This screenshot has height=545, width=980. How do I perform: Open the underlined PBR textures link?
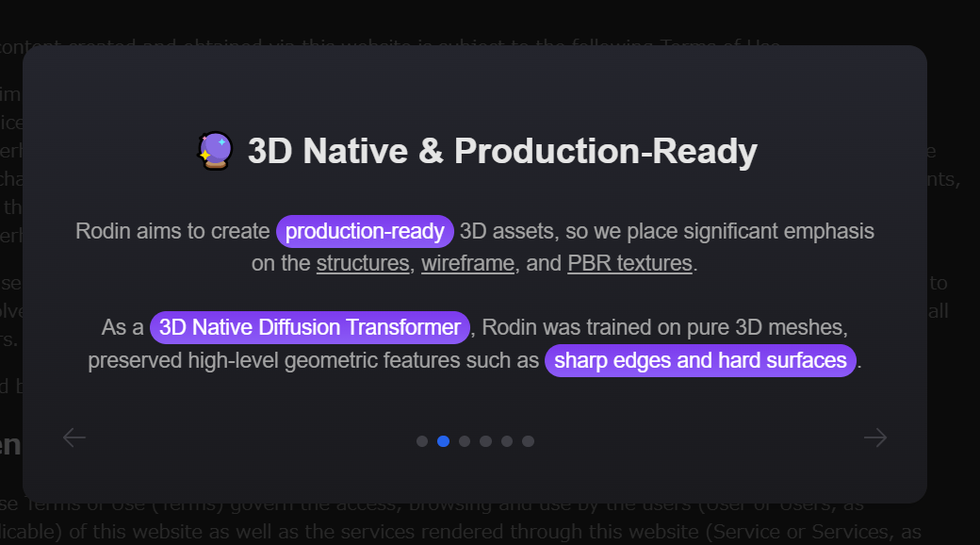click(630, 263)
